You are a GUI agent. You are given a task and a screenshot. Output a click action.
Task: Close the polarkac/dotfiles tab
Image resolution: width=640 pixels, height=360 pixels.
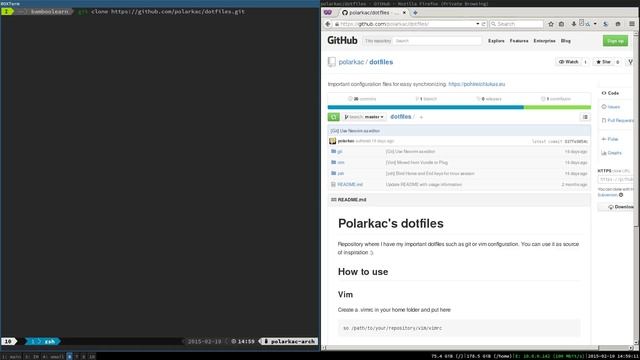404,13
